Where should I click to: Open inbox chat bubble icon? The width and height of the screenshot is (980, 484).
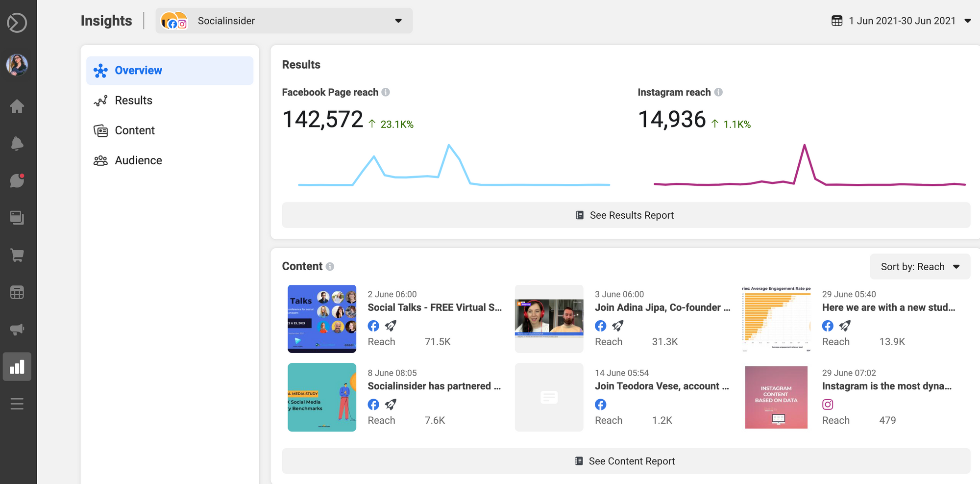(17, 180)
